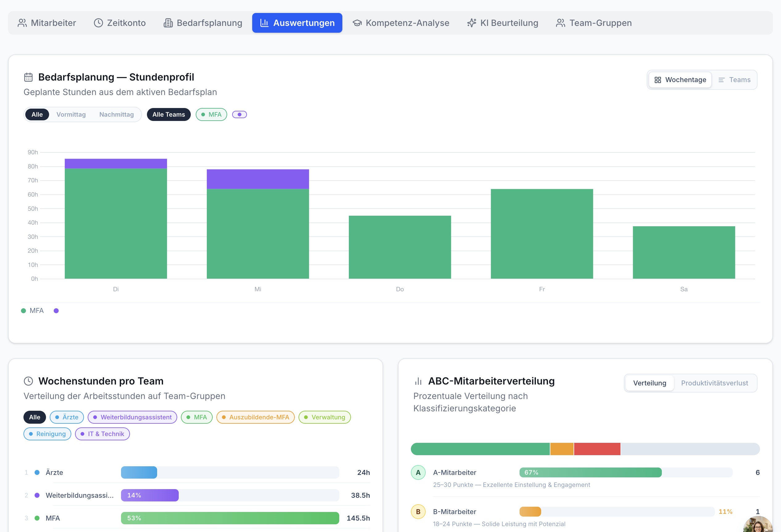Filter by the Auszubildende-MFA chip
This screenshot has width=781, height=532.
click(x=255, y=417)
